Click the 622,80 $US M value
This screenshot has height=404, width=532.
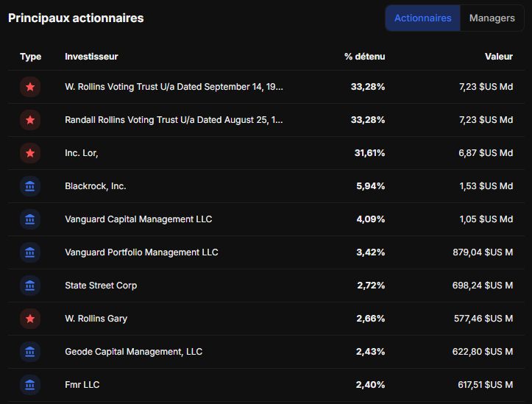483,352
